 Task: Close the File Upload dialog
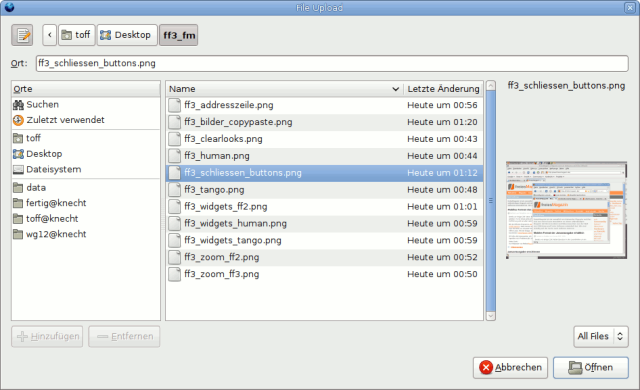630,7
